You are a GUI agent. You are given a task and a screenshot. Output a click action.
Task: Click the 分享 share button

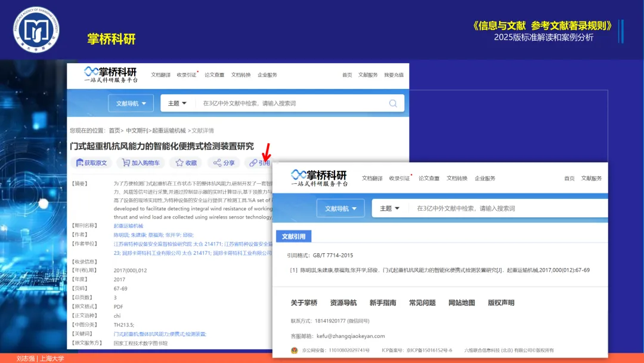224,163
